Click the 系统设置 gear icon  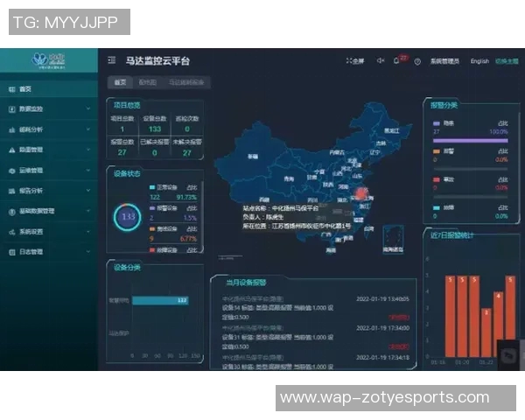[x=11, y=232]
